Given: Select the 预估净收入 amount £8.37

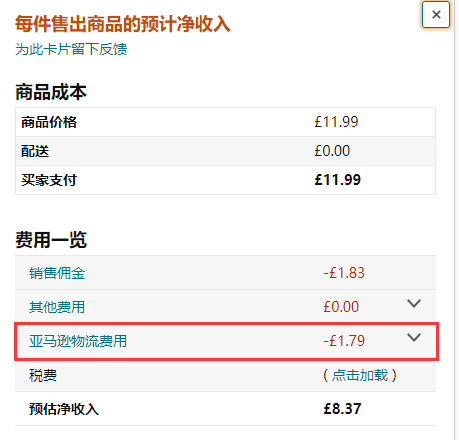Looking at the screenshot, I should [342, 409].
